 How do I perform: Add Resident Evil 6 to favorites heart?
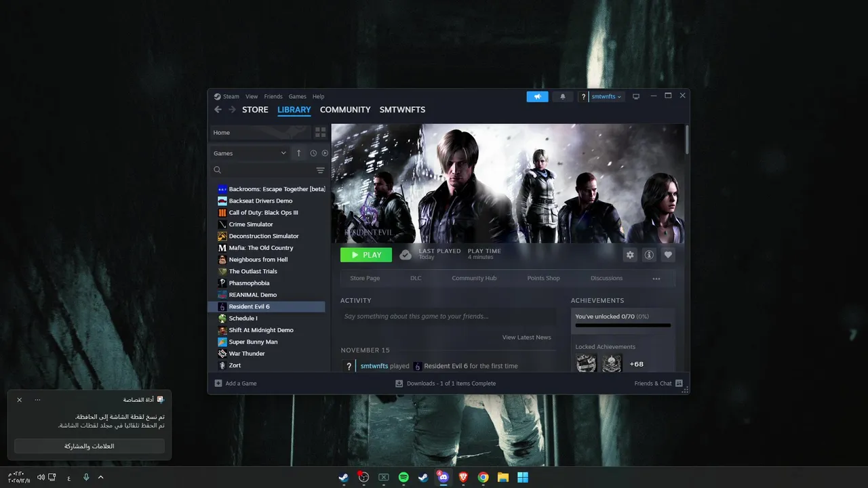(668, 255)
